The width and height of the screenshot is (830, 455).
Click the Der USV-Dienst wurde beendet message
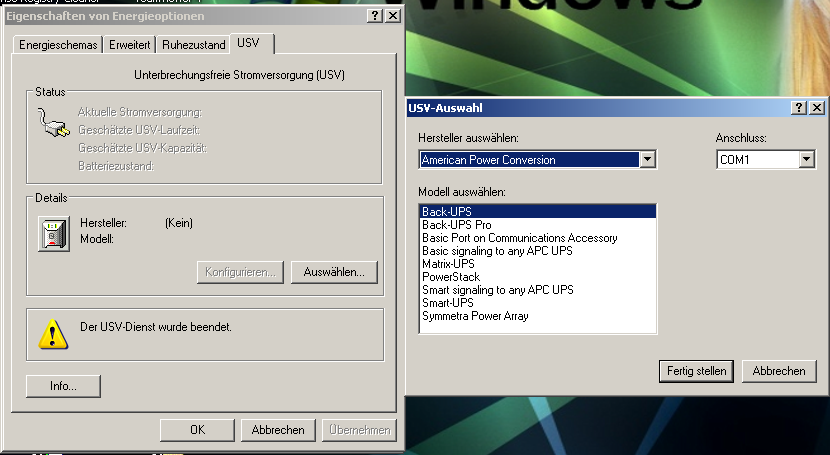156,327
